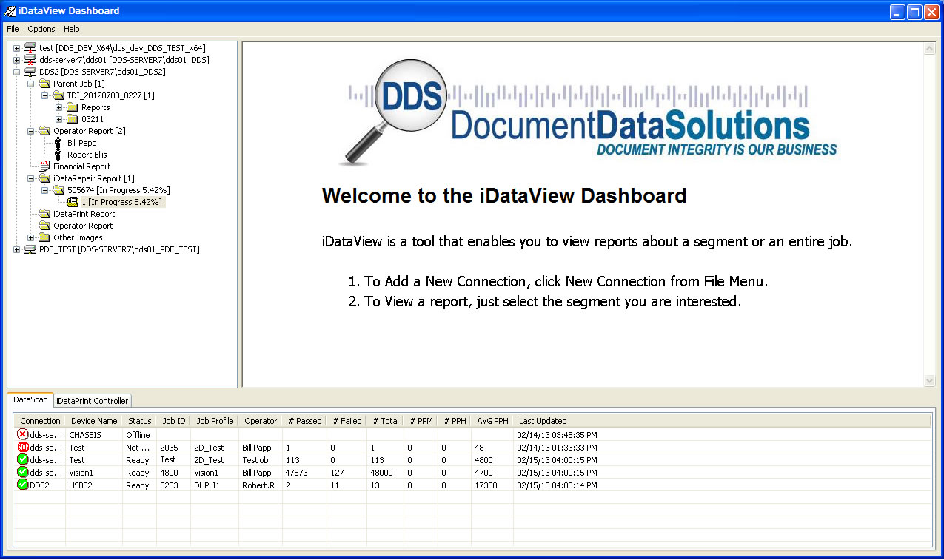
Task: Click the # Failed column header
Action: pyautogui.click(x=347, y=421)
